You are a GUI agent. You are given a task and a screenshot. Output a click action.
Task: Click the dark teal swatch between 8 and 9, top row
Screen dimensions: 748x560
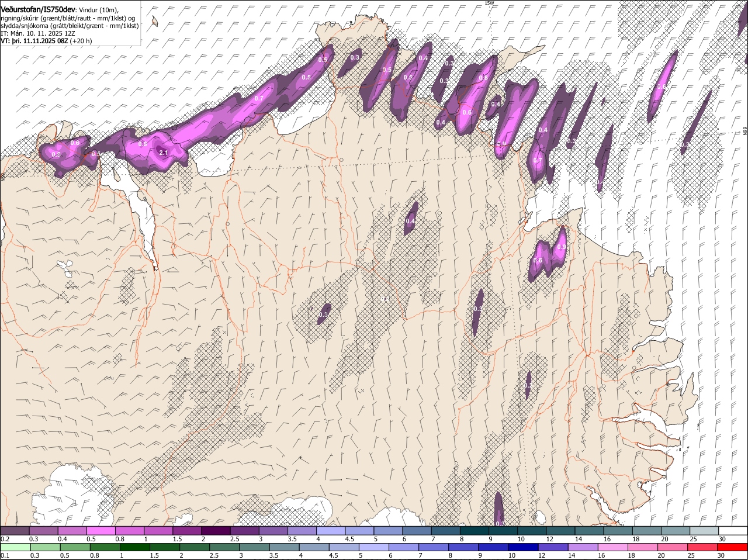(x=475, y=531)
